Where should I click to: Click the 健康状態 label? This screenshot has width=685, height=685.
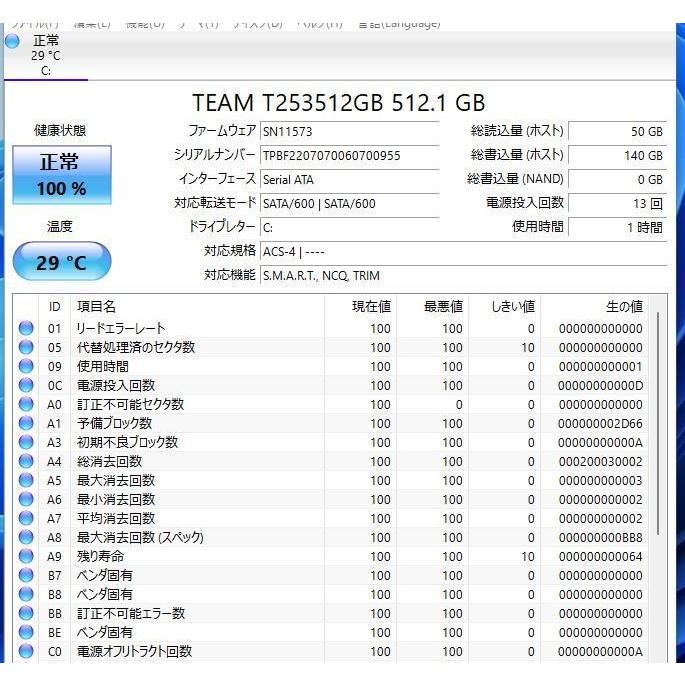click(x=60, y=130)
